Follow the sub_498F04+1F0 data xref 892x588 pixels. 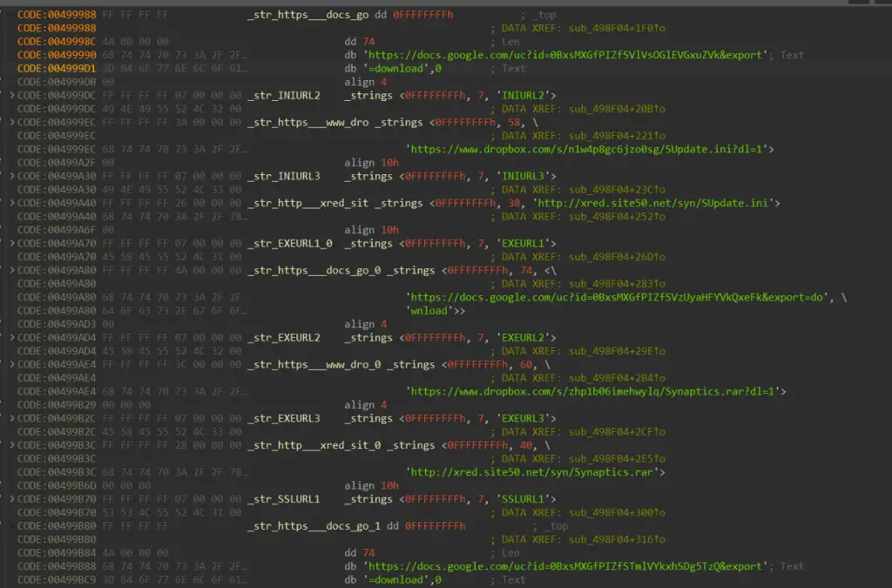[617, 29]
